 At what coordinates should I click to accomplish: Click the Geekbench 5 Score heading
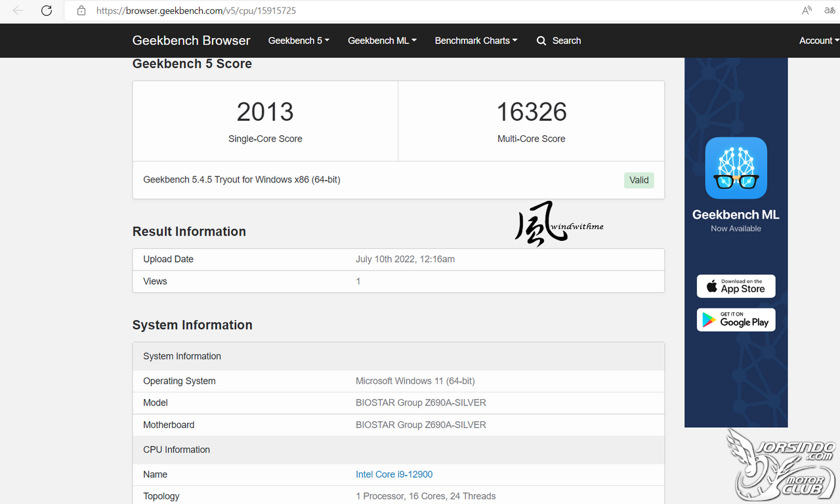click(x=192, y=64)
